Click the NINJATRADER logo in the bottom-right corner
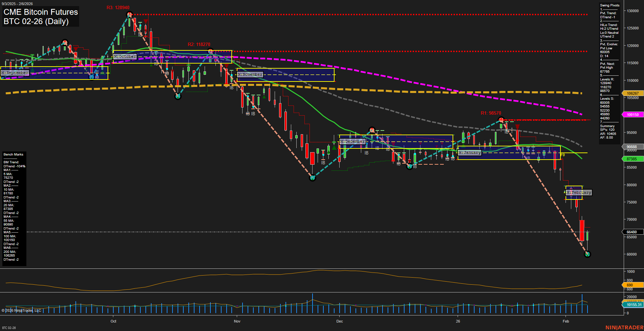Viewport: 644px width, 331px height. tap(624, 327)
